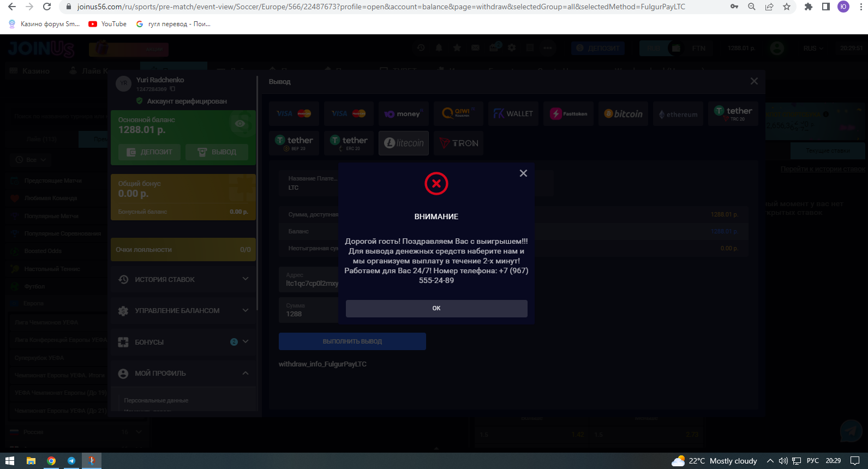Open the volume control in system tray
The image size is (868, 469).
click(x=783, y=461)
